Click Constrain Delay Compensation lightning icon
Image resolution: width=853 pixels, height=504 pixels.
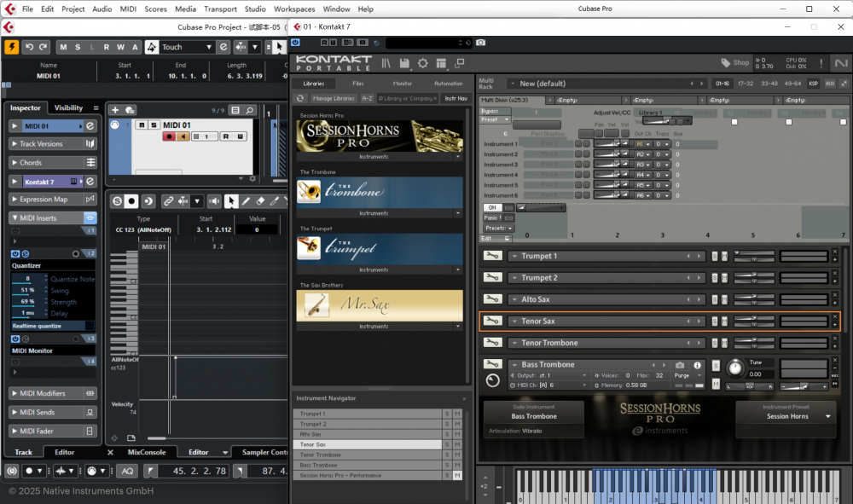click(x=11, y=47)
